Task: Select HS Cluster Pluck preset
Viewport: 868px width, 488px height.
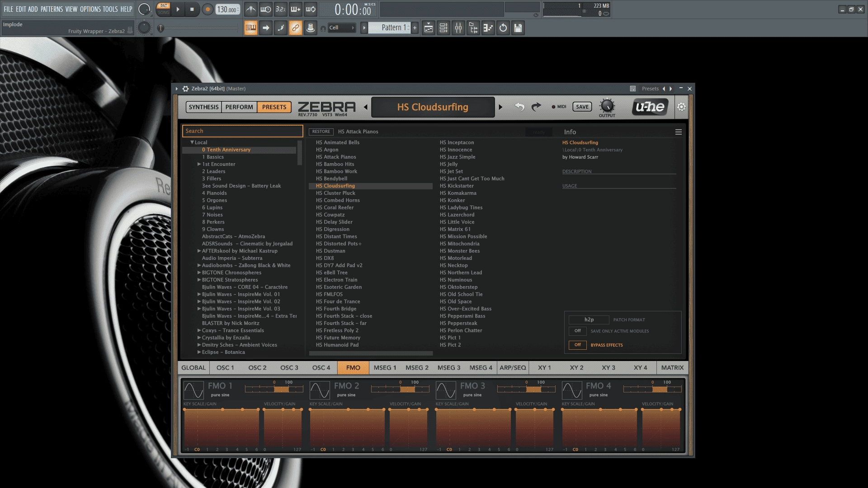Action: point(335,193)
